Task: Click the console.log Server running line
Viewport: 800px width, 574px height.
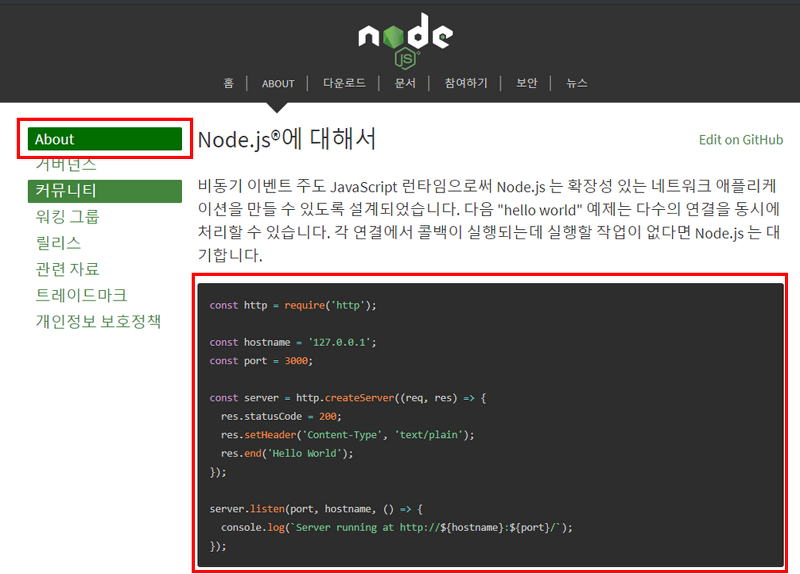Action: [397, 528]
